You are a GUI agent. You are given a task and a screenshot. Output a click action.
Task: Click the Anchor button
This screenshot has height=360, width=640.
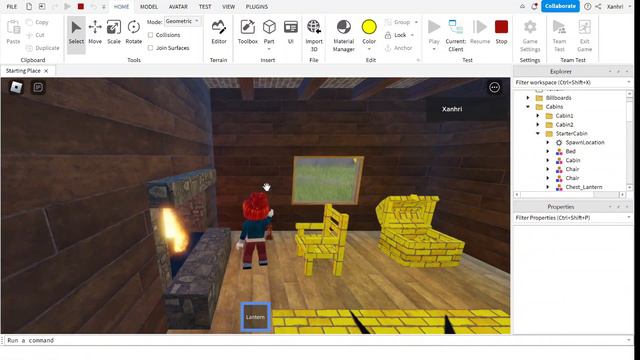(x=398, y=48)
